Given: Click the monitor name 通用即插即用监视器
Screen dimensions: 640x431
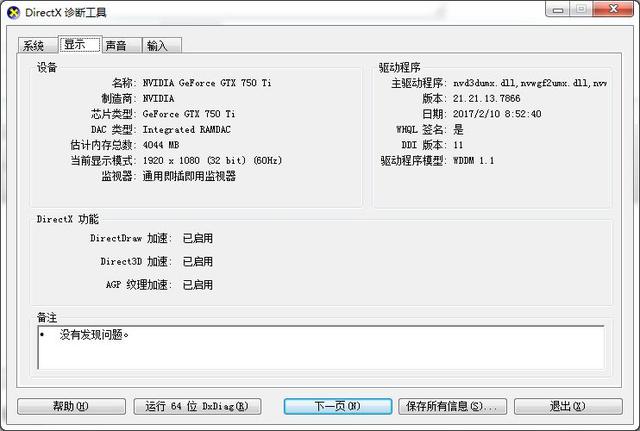Looking at the screenshot, I should point(189,176).
